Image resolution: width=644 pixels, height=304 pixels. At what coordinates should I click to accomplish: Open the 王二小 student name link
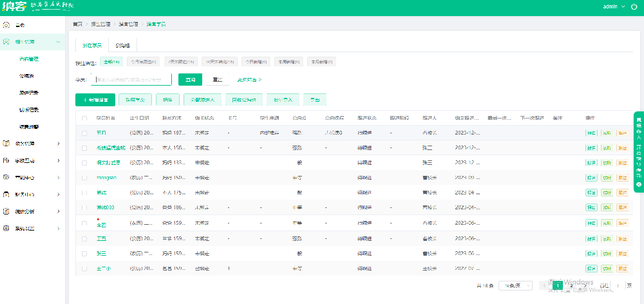104,269
